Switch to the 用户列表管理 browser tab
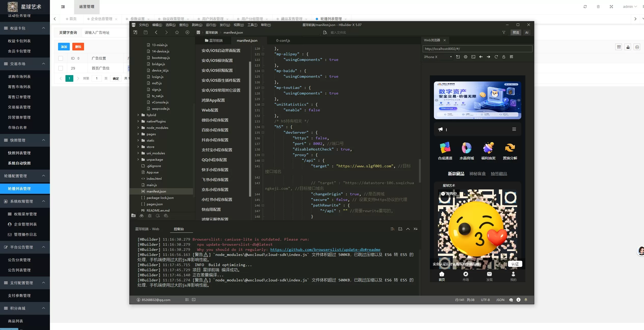This screenshot has width=644, height=330. click(213, 19)
